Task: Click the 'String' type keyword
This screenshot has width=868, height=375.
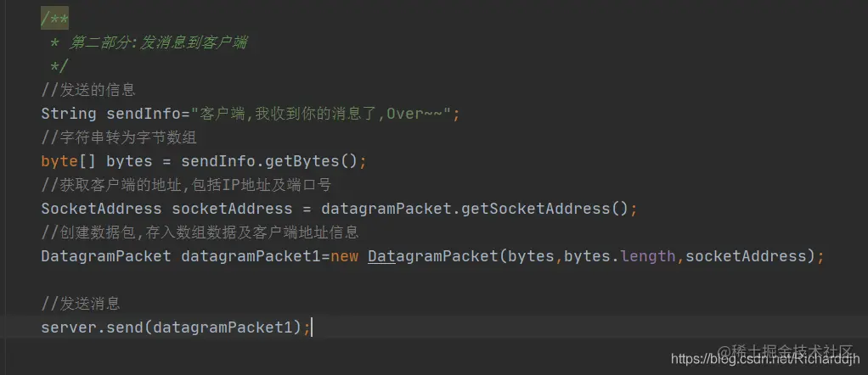Action: click(x=69, y=115)
